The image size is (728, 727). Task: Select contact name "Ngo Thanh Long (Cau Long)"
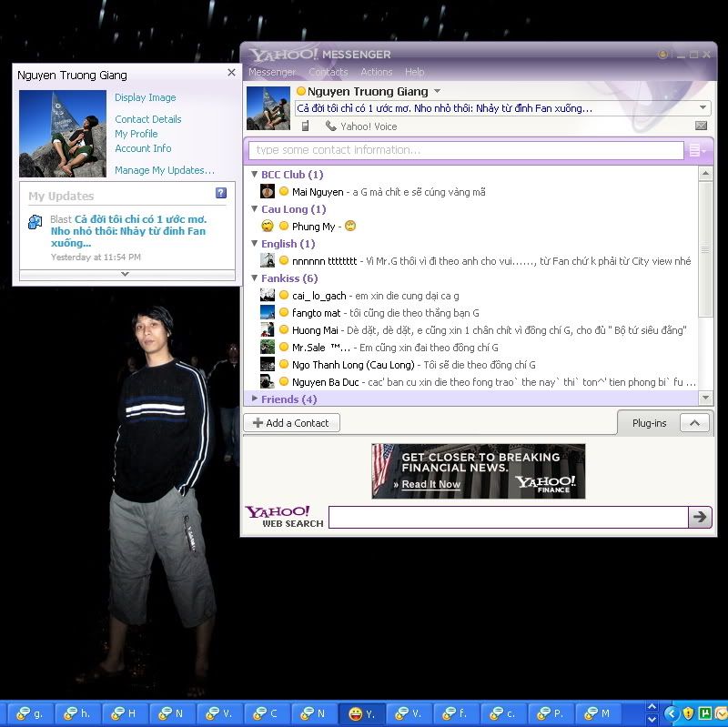[353, 365]
